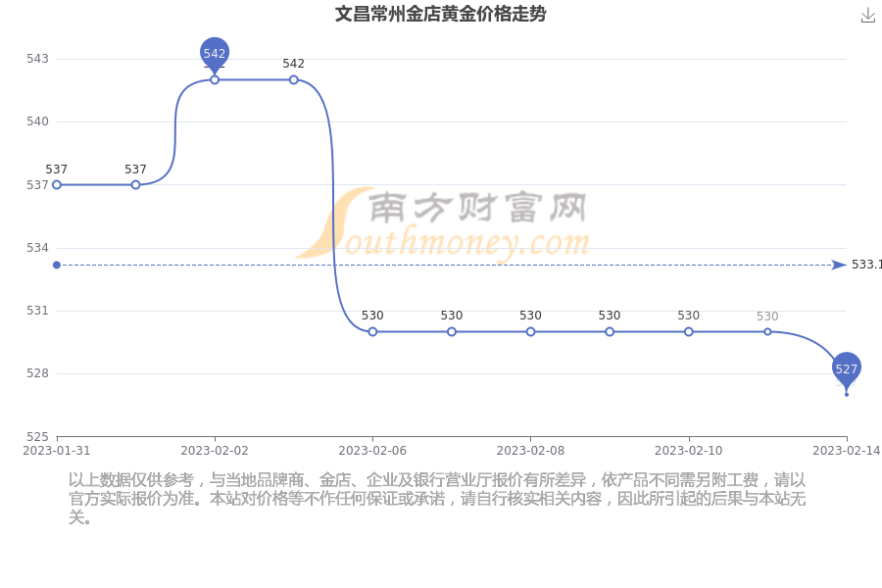Click the 537 y-axis label
Viewport: 882px width, 588px height.
coord(37,184)
